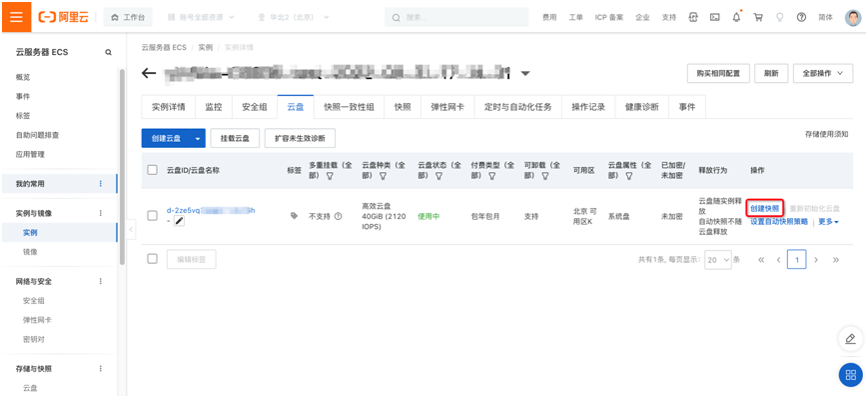Go back with the left arrow
Image resolution: width=868 pixels, height=398 pixels.
tap(149, 73)
